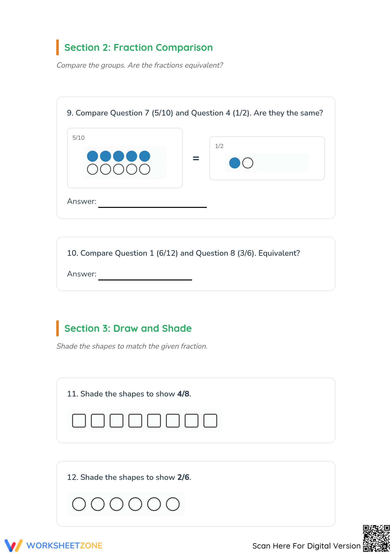Click the Section 2: Fraction Comparison heading
This screenshot has height=554, width=392.
coord(138,47)
